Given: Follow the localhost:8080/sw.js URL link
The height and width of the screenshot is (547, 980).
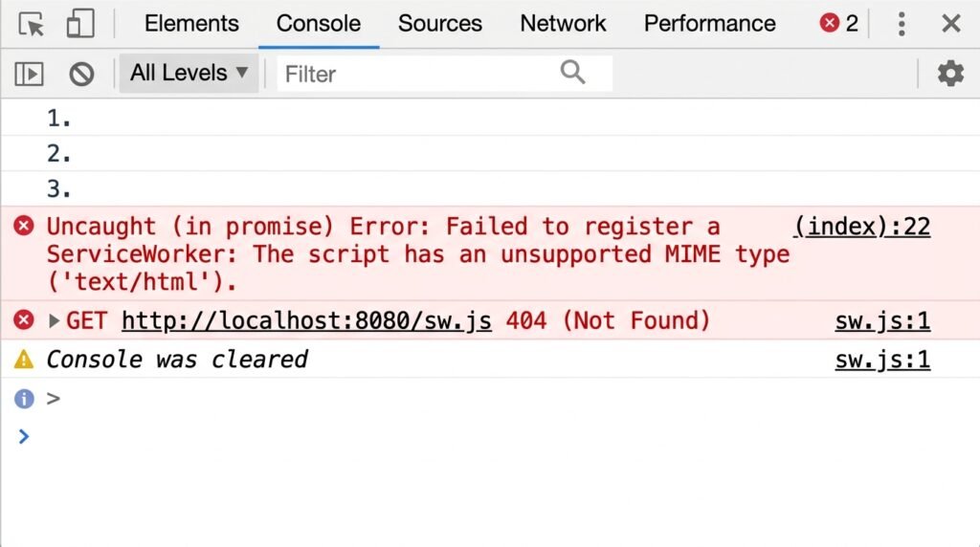Looking at the screenshot, I should click(306, 321).
